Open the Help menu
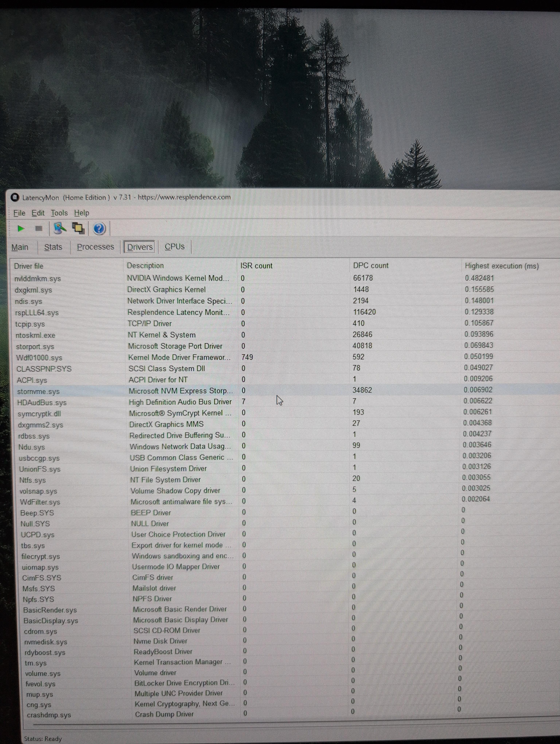 click(82, 213)
